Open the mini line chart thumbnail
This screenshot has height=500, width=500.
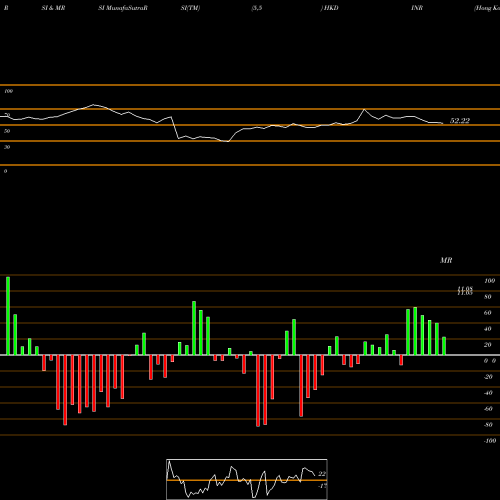(x=247, y=479)
